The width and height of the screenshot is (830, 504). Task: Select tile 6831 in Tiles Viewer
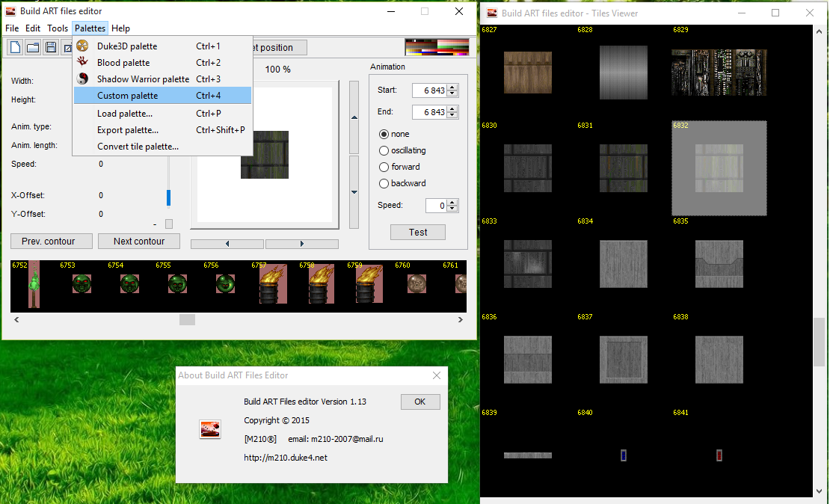(624, 168)
